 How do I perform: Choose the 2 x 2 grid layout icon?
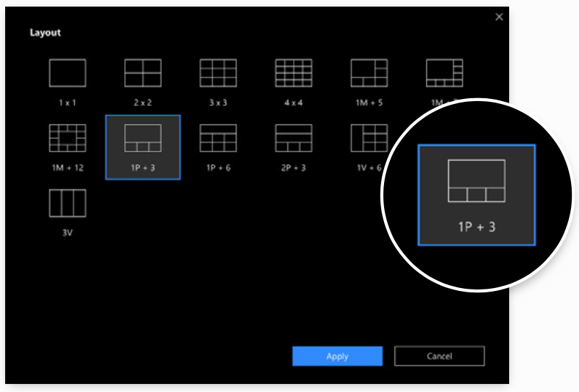[143, 73]
